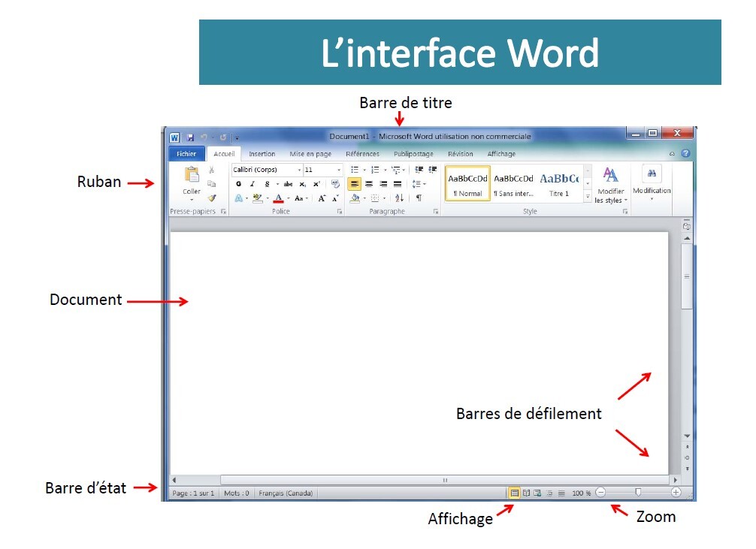
Task: Click the Coller paste clipboard icon
Action: [192, 174]
